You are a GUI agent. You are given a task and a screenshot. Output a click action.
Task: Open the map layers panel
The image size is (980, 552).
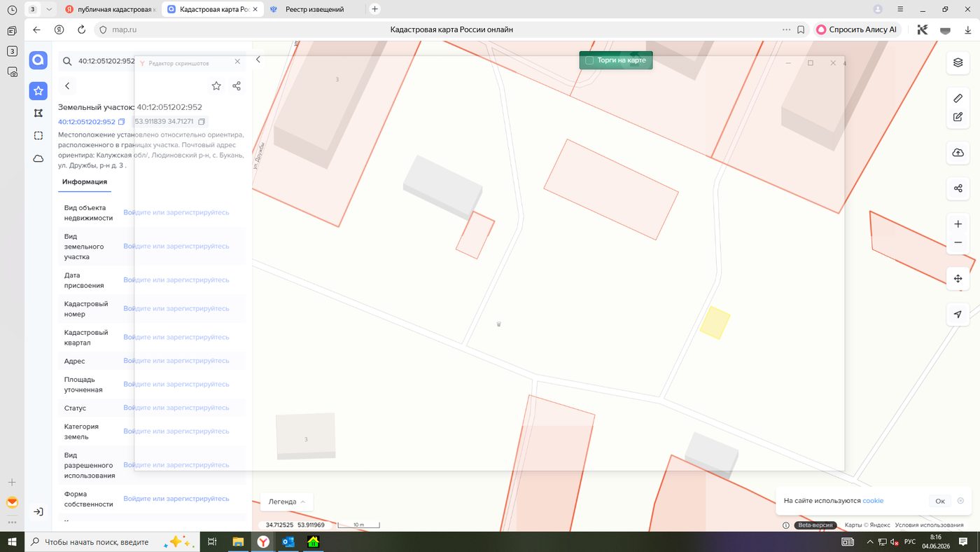(958, 63)
